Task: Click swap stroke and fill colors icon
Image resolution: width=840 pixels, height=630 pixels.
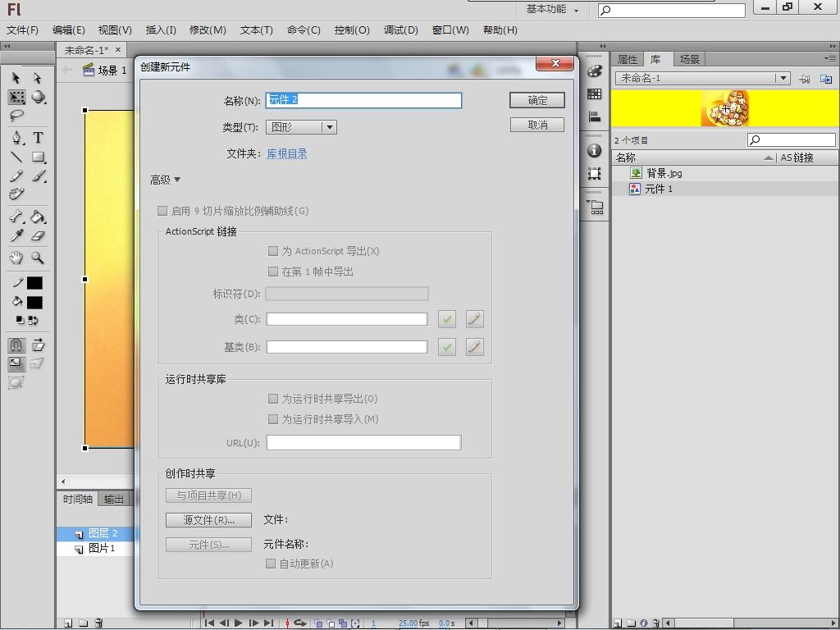Action: pyautogui.click(x=33, y=320)
